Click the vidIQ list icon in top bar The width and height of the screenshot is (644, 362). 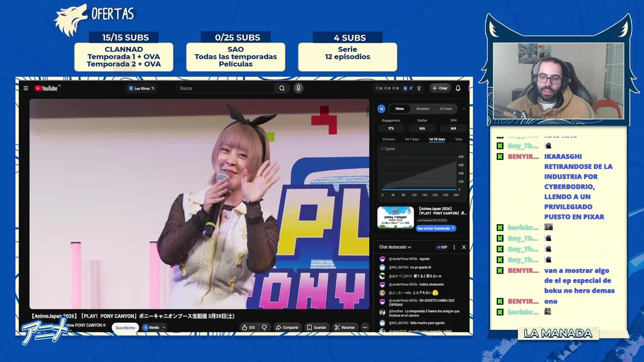point(411,88)
